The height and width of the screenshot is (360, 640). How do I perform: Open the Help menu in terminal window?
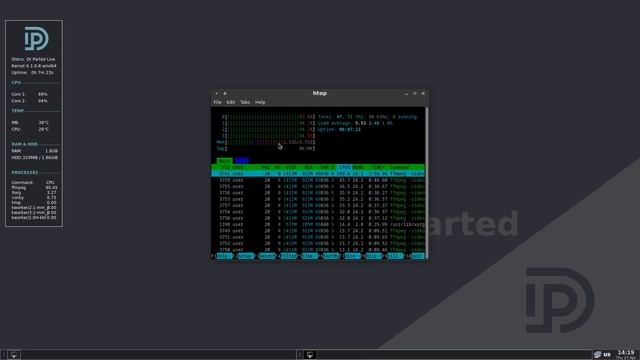coord(260,102)
